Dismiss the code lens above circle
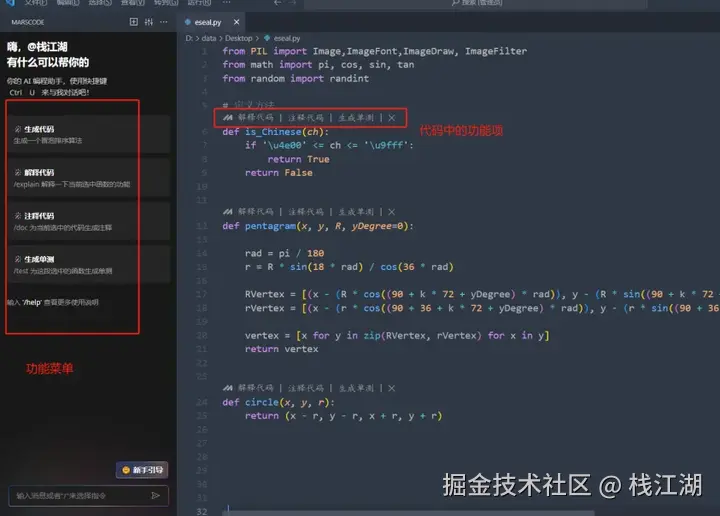Viewport: 720px width, 516px height. tap(392, 388)
